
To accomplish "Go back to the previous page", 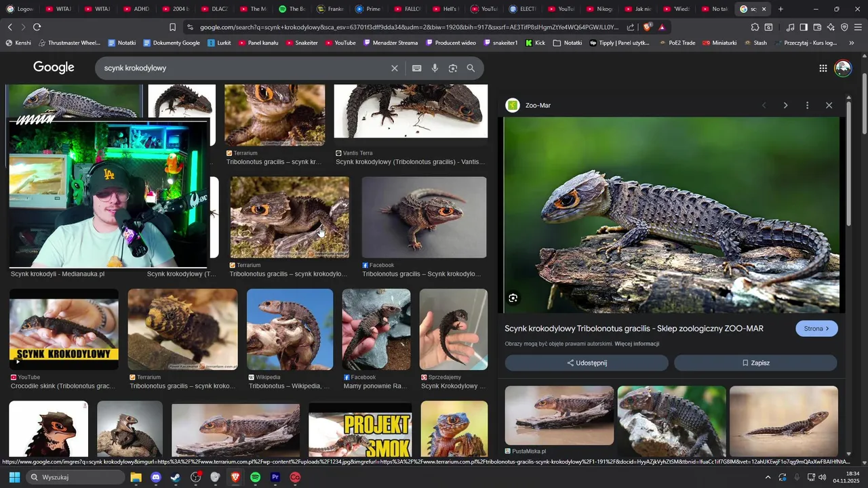I will pyautogui.click(x=9, y=27).
